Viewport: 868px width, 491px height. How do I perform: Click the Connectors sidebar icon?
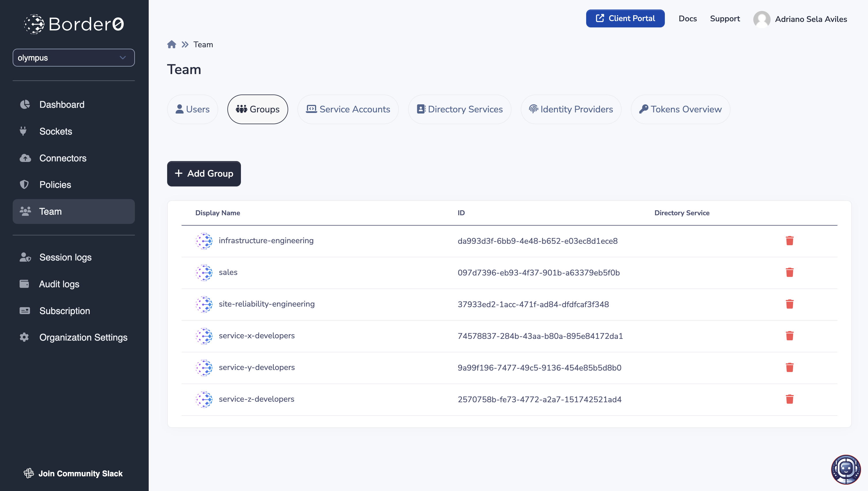click(x=24, y=158)
